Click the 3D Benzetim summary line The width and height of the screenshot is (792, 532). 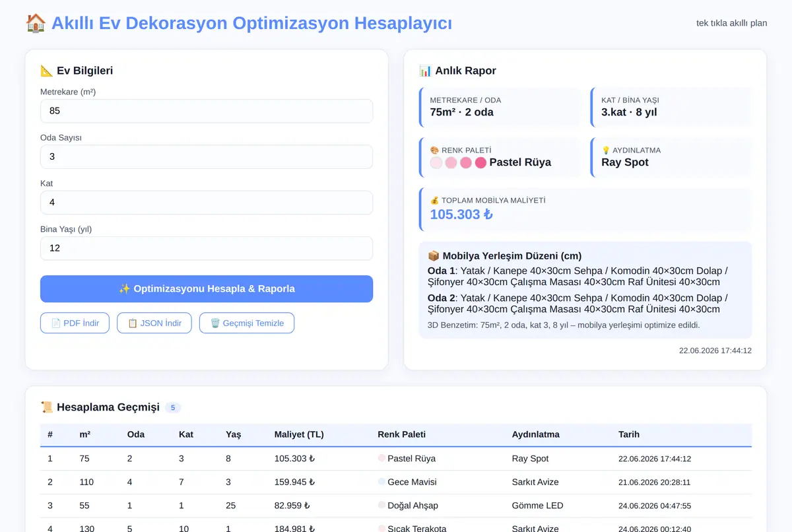click(564, 325)
